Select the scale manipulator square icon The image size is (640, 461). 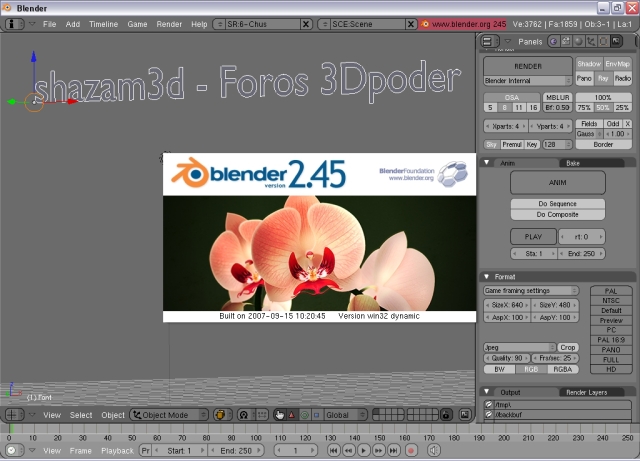coord(316,415)
